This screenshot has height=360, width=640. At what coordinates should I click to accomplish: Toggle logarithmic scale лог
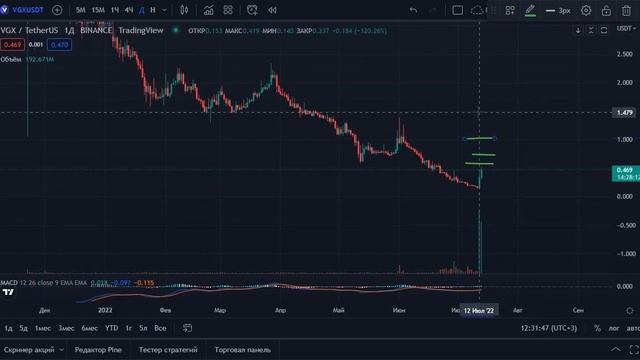click(x=614, y=328)
